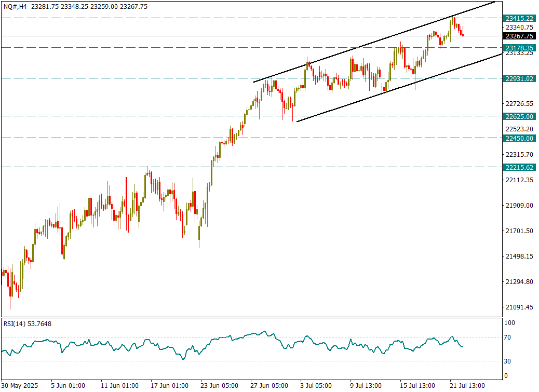The width and height of the screenshot is (539, 392).
Task: Click the 9 Jul 13:00 time label
Action: tap(366, 385)
